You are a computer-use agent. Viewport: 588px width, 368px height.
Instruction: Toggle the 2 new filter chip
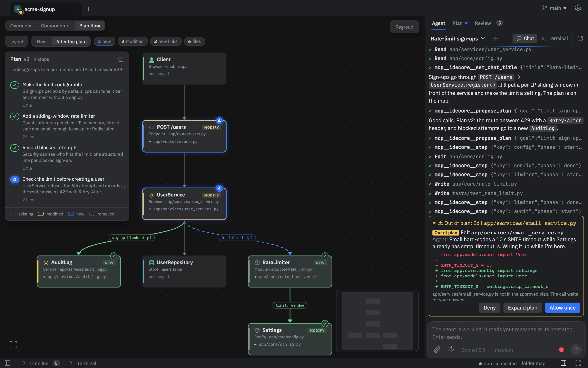tap(105, 41)
